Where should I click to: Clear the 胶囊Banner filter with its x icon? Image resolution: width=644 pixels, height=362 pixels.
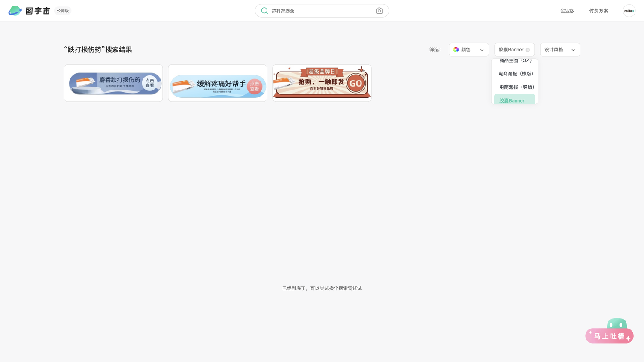[x=528, y=50]
